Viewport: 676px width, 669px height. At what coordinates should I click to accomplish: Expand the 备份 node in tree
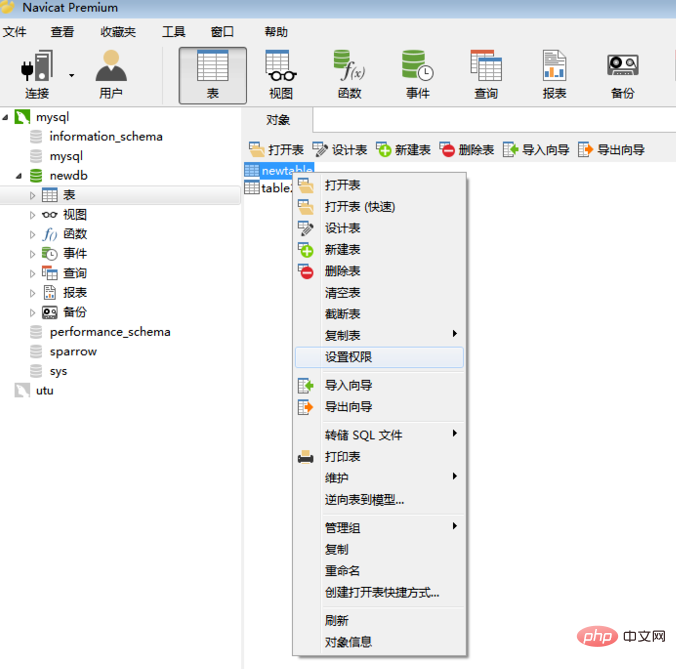(x=32, y=313)
